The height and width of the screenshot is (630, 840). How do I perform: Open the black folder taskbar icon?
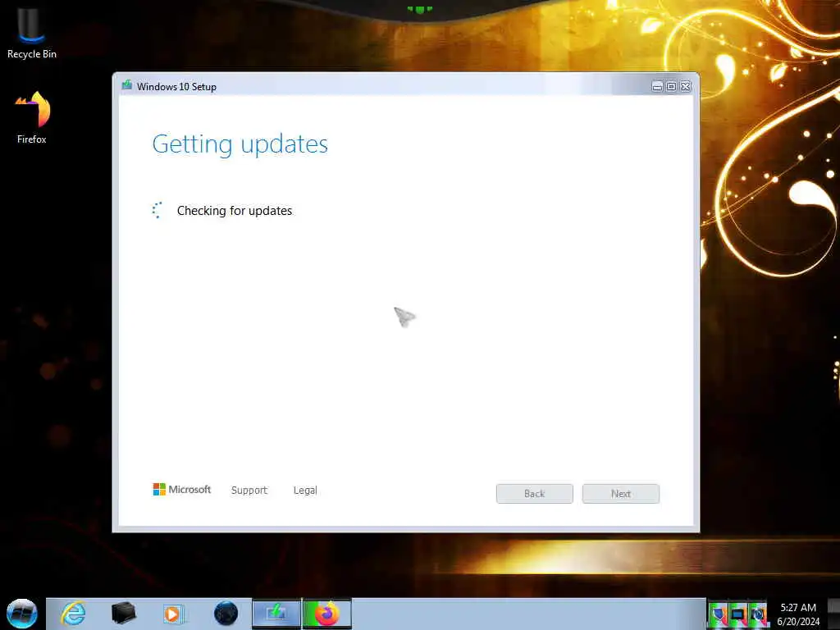[123, 614]
